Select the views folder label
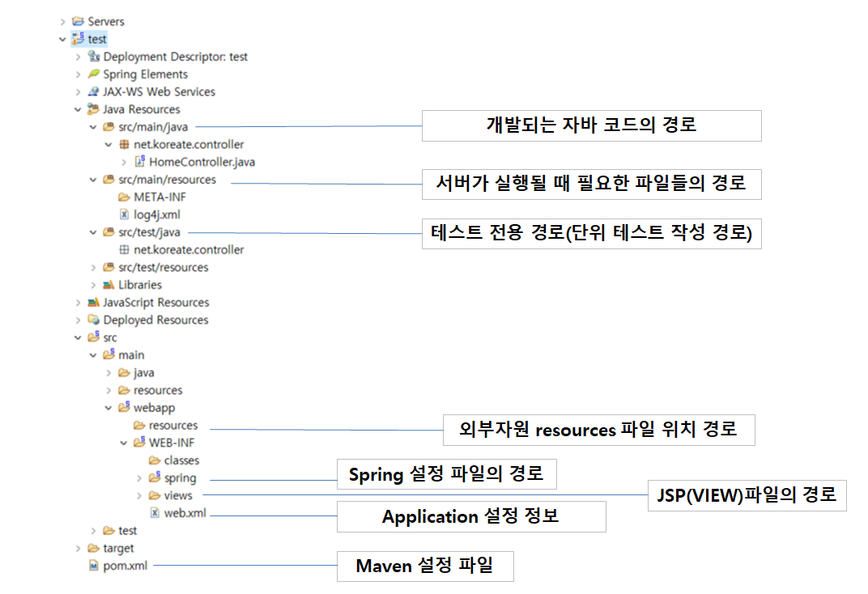This screenshot has width=868, height=594. pyautogui.click(x=178, y=495)
